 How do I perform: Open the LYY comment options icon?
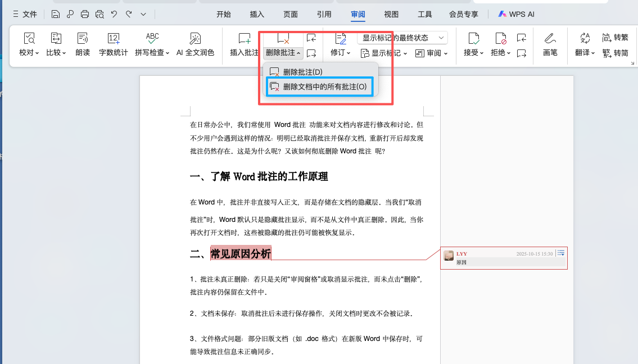(x=560, y=253)
